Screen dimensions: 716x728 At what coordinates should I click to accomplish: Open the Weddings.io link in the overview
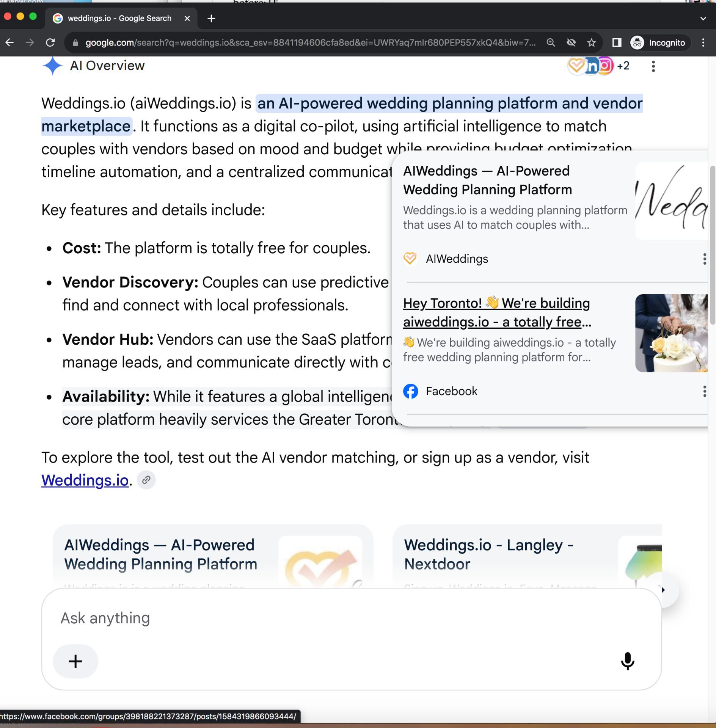point(85,480)
